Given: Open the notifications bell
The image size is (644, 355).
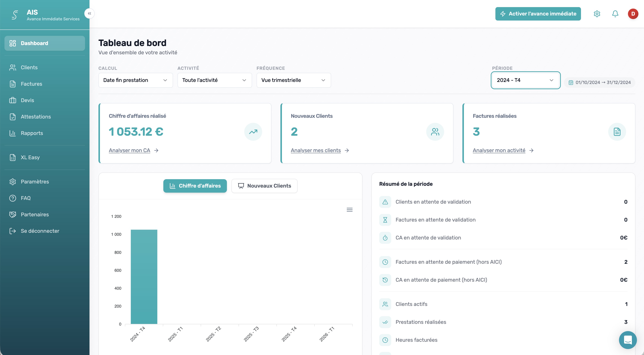Looking at the screenshot, I should (x=615, y=14).
